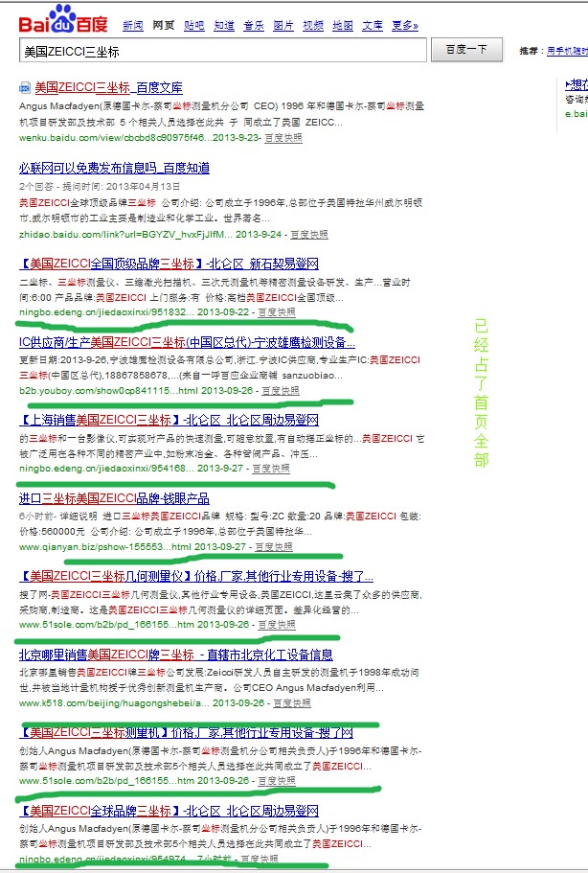Switch to the 贴吧 tab

pos(194,26)
